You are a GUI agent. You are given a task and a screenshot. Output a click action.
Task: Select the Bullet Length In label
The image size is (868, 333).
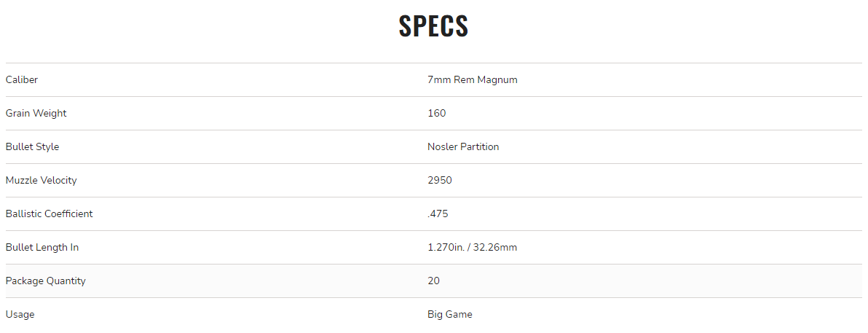pos(42,247)
